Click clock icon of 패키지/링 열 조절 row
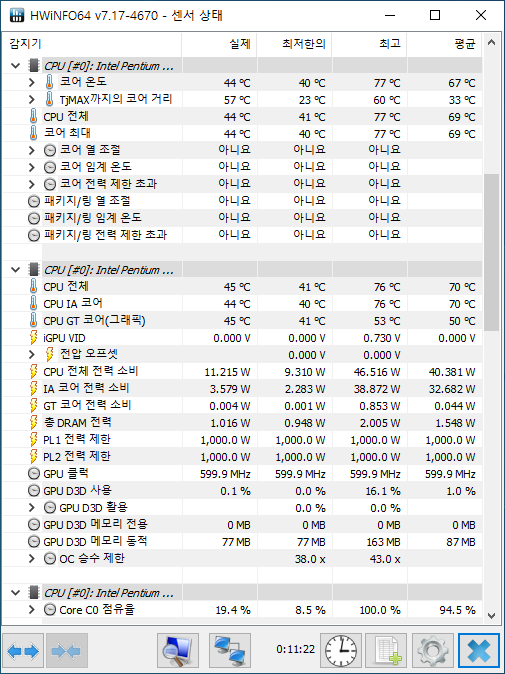This screenshot has height=674, width=505. [x=34, y=201]
